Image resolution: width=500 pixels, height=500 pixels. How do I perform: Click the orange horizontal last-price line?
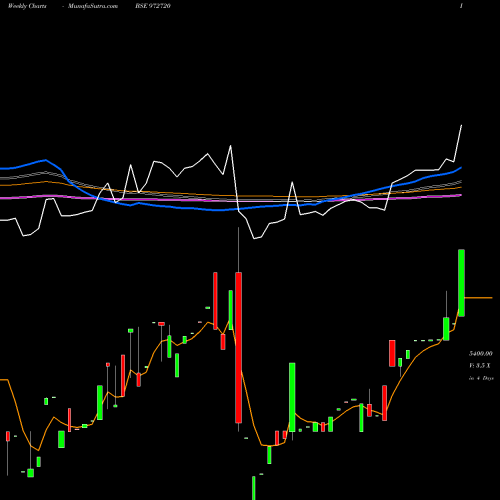click(x=478, y=298)
